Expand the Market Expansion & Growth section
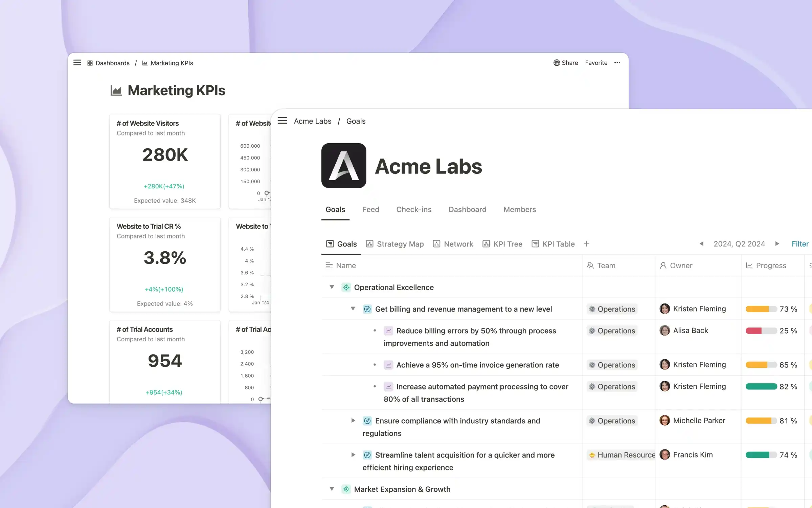Viewport: 812px width, 508px height. [x=332, y=489]
